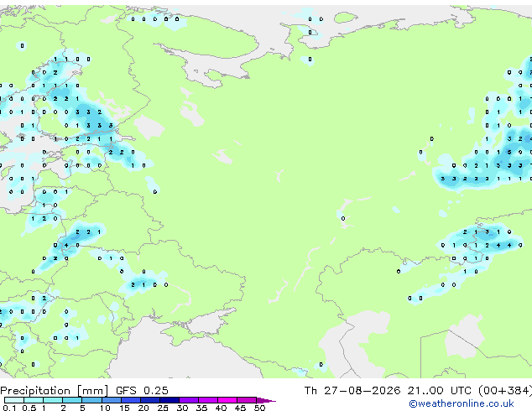Click the 20–25 mm legend color swatch
532x411 pixels.
(x=149, y=400)
